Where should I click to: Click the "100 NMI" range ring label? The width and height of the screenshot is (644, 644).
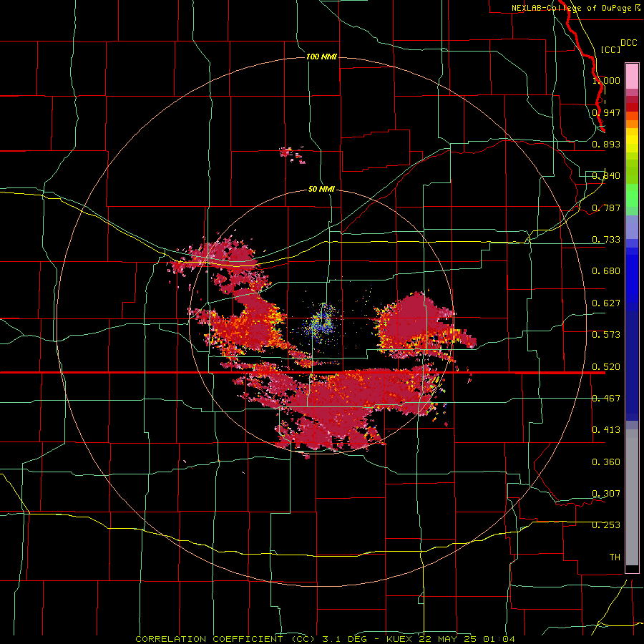[x=321, y=57]
